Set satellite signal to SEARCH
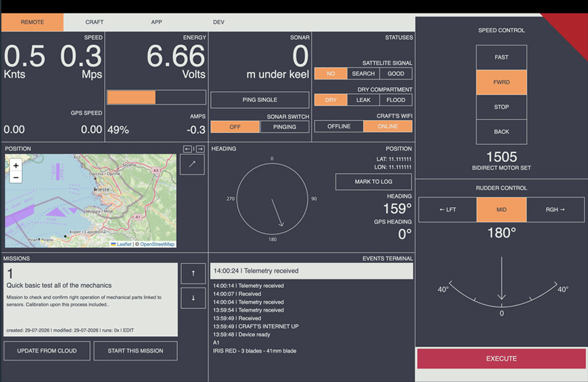This screenshot has width=588, height=382. (x=363, y=74)
